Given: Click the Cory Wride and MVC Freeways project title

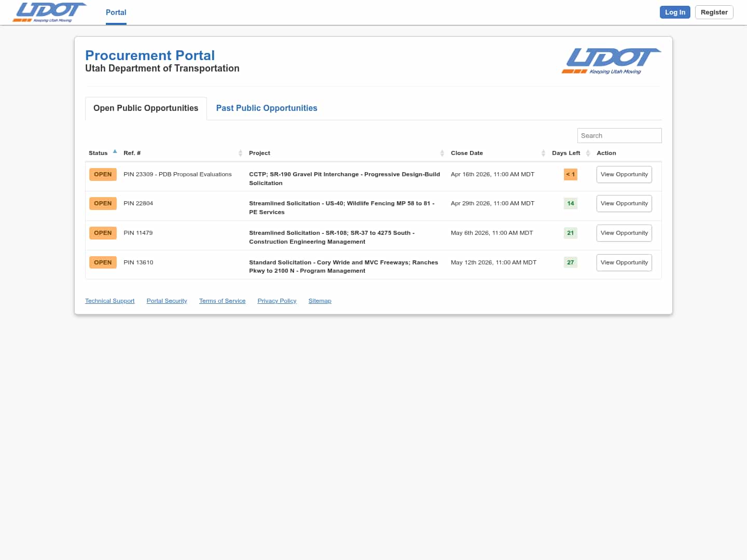Looking at the screenshot, I should click(x=343, y=267).
